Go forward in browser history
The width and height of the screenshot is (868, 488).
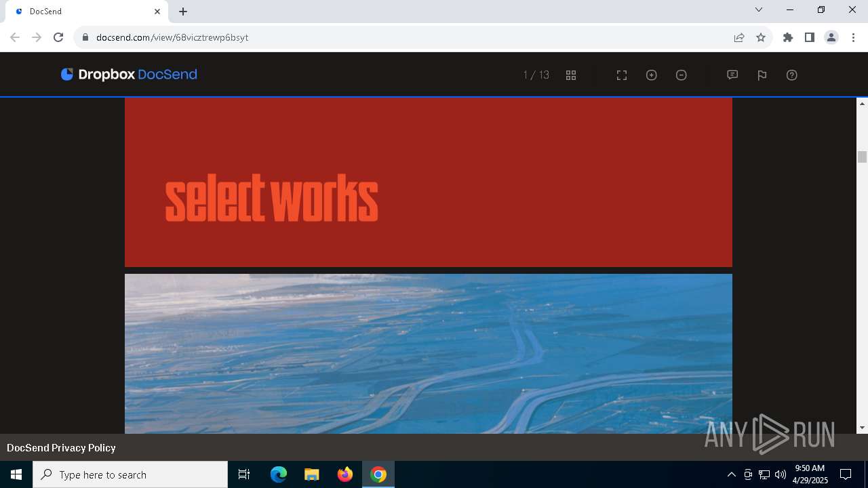coord(37,37)
